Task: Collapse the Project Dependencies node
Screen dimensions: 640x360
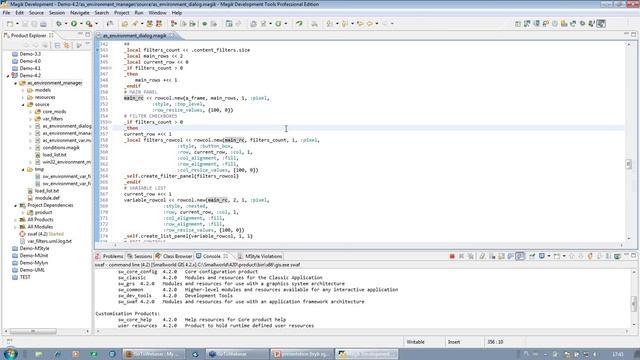Action: point(16,205)
